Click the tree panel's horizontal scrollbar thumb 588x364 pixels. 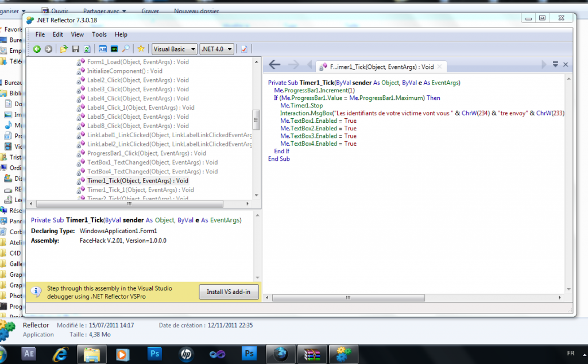click(x=129, y=204)
